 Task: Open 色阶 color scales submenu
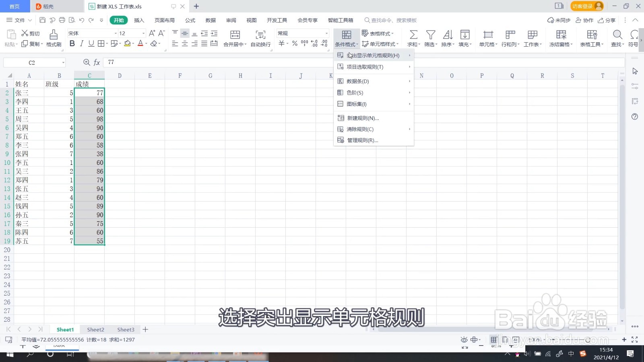[374, 93]
